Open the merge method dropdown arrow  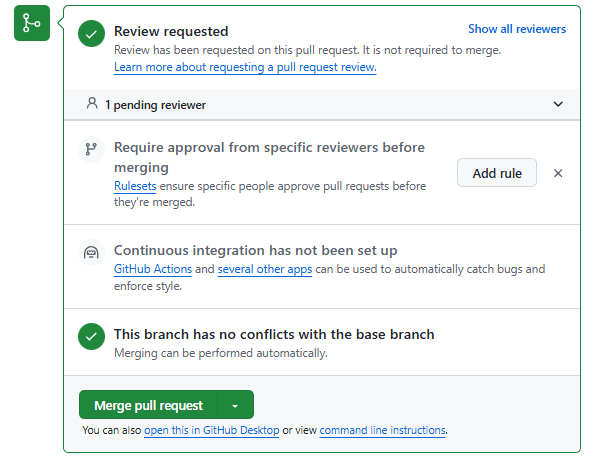point(235,405)
